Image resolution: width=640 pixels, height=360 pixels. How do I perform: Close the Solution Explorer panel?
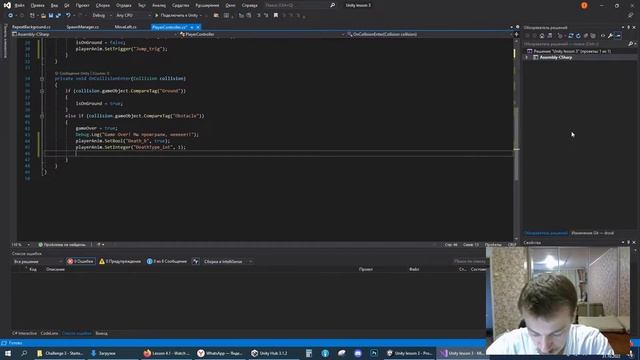click(x=634, y=27)
